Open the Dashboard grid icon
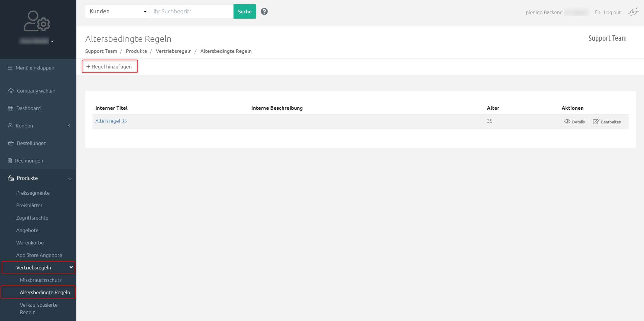 pos(11,108)
